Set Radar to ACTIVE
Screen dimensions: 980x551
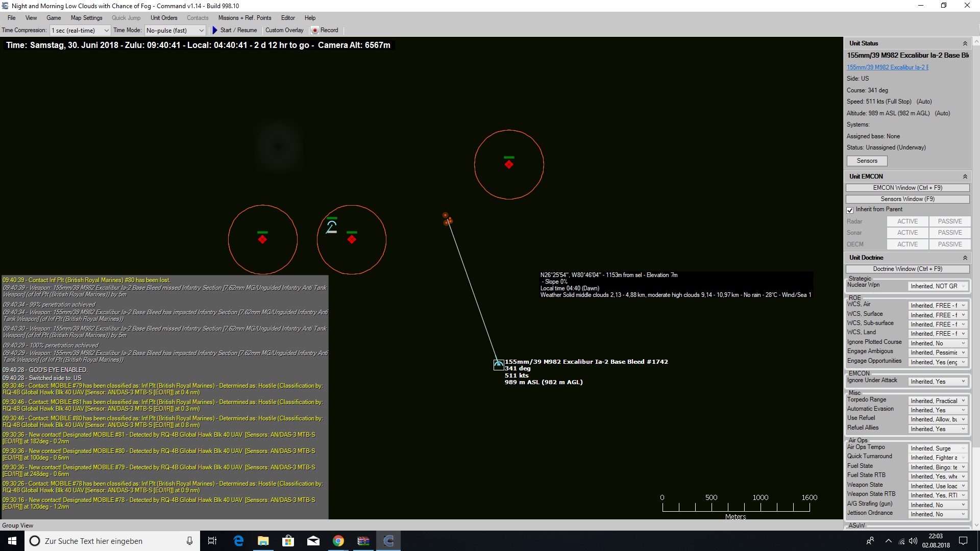907,221
